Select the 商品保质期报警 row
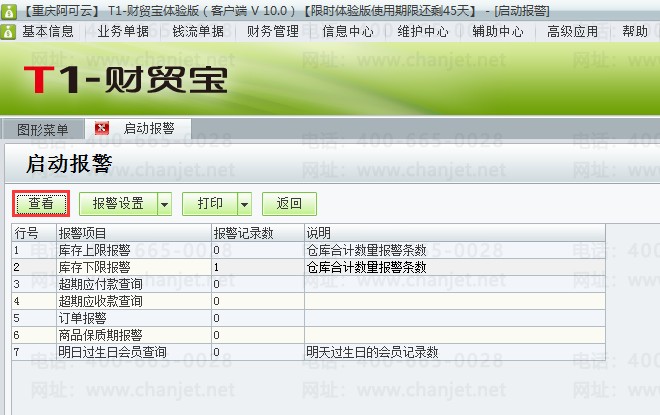This screenshot has height=415, width=660. pyautogui.click(x=309, y=335)
